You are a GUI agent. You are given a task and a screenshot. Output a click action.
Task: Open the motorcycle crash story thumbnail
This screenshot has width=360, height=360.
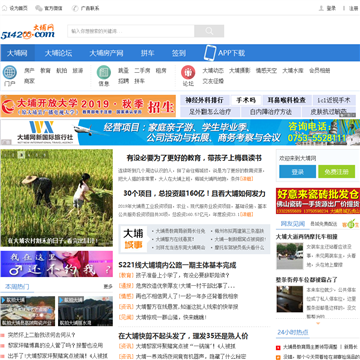290,256
